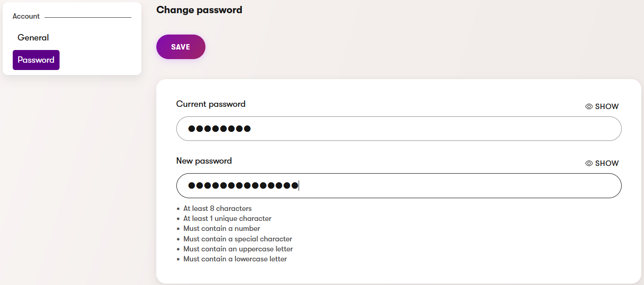Click the "Must contain a special character" rule

click(x=238, y=239)
